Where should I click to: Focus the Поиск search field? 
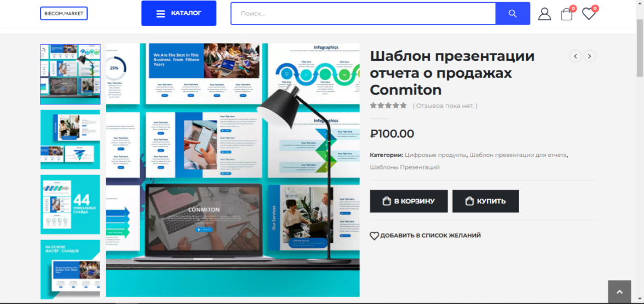point(363,14)
